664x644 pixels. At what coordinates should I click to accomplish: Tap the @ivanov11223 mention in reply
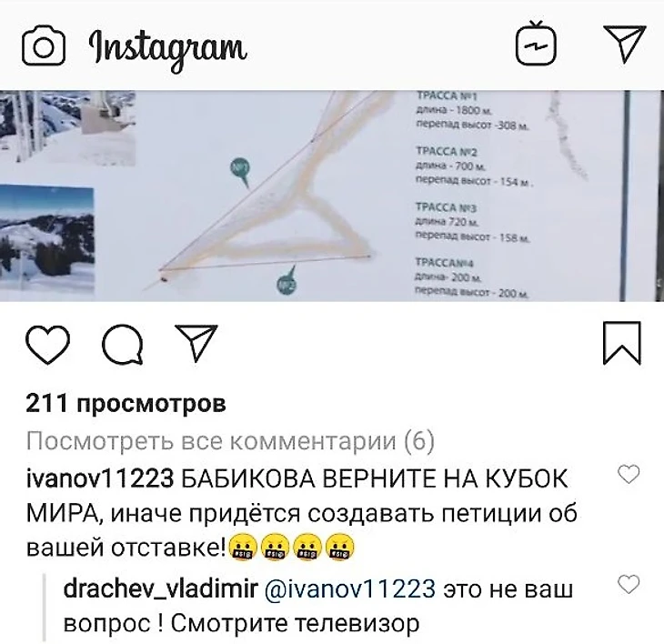[350, 589]
